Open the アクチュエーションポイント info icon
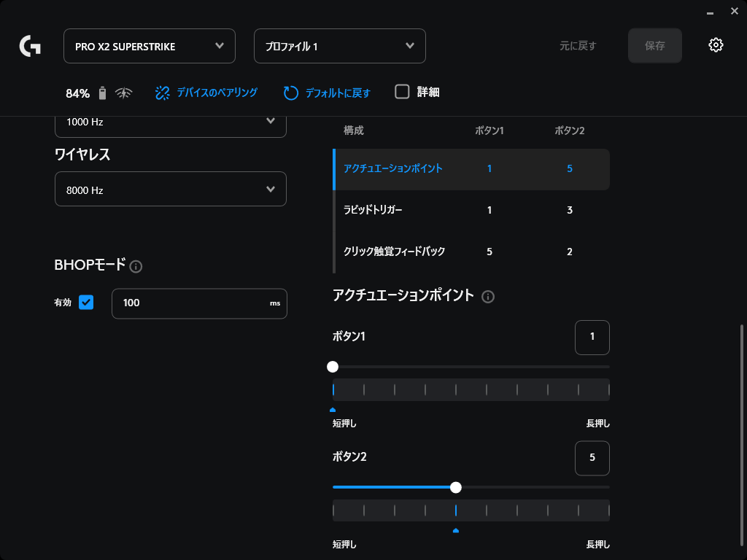The height and width of the screenshot is (560, 747). point(488,297)
